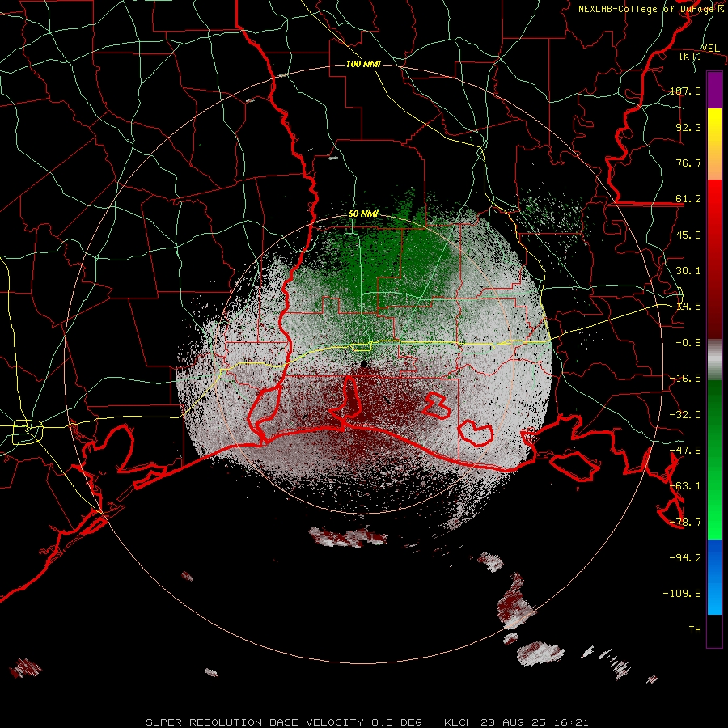Click the 50 NMI range ring label
This screenshot has width=728, height=728.
tap(363, 214)
